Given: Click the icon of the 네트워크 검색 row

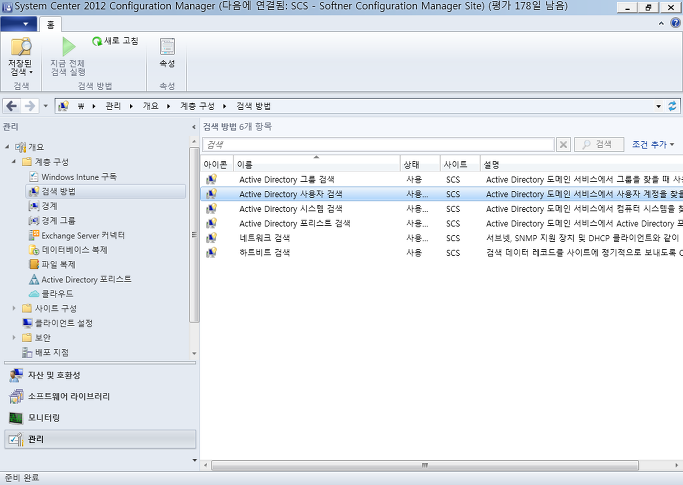Looking at the screenshot, I should (x=212, y=238).
